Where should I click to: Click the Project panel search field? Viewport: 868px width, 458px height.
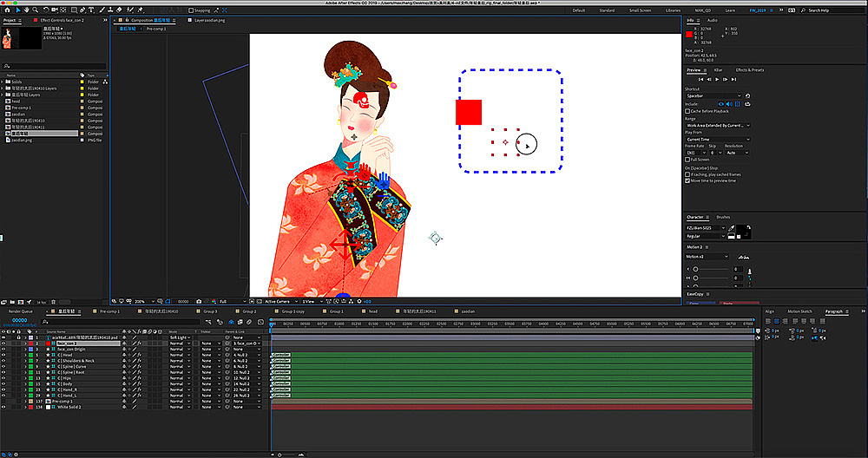pos(54,66)
